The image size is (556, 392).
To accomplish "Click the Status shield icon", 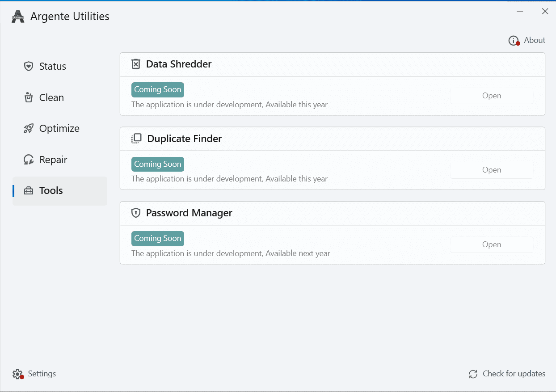I will click(x=29, y=66).
